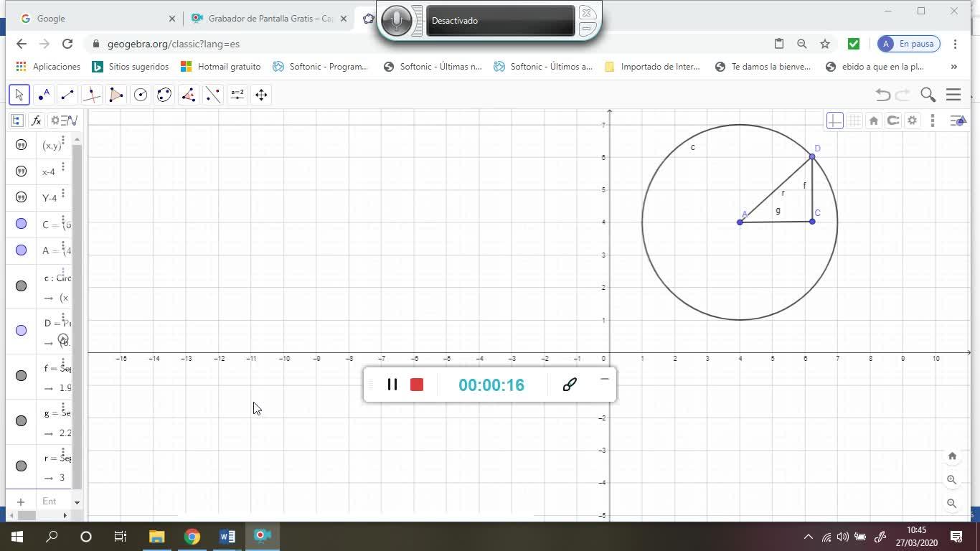Click the Undo arrow in GeoGebra
Image resolution: width=980 pixels, height=551 pixels.
coord(882,95)
